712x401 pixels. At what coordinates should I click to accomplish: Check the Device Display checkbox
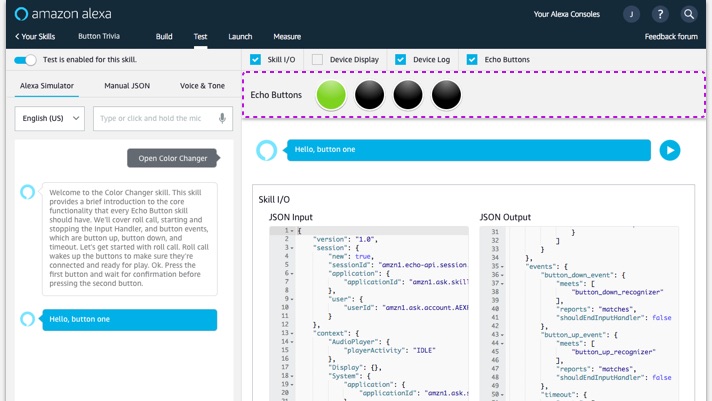tap(317, 59)
